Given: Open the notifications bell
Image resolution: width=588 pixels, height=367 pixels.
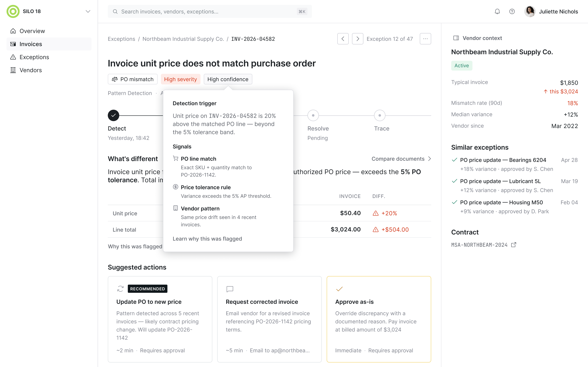Looking at the screenshot, I should 497,11.
